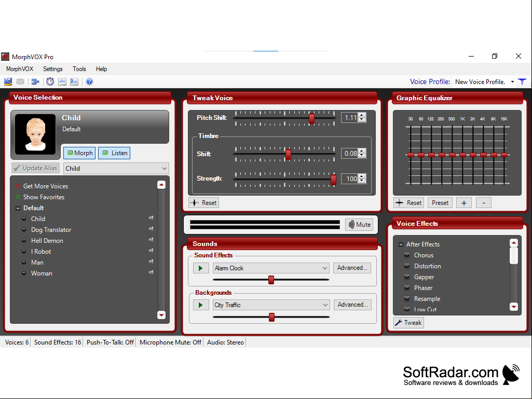Image resolution: width=532 pixels, height=399 pixels.
Task: Click the Pitch Shift slider handle
Action: click(x=311, y=118)
